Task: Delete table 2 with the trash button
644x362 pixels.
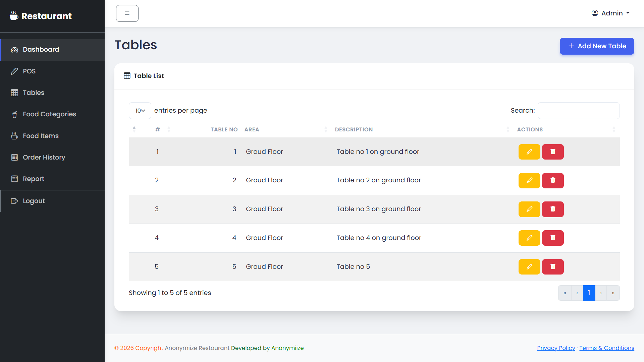Action: pos(553,181)
